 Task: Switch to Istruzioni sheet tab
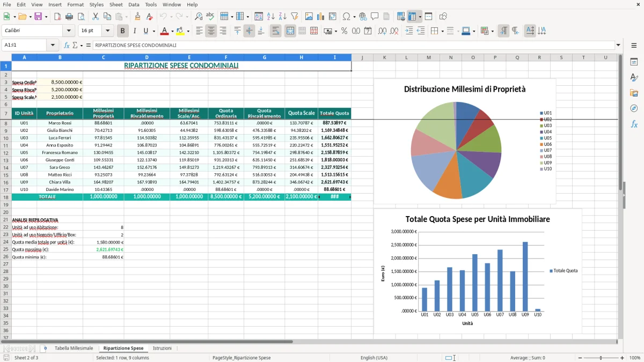pos(162,349)
